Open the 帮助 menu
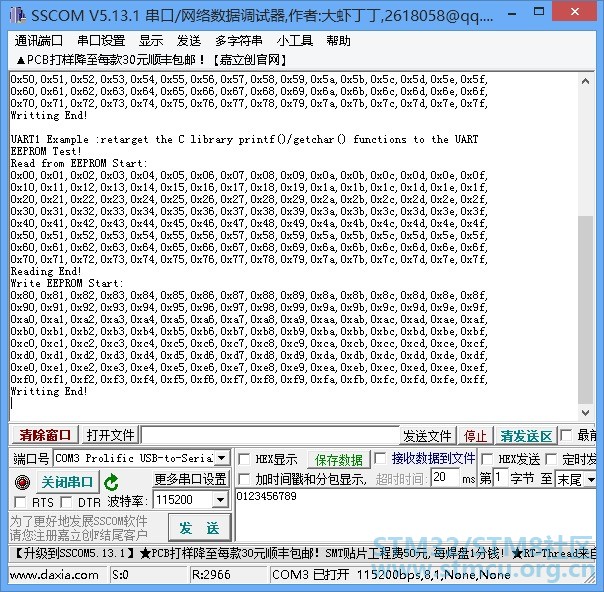Image resolution: width=604 pixels, height=592 pixels. coord(339,40)
